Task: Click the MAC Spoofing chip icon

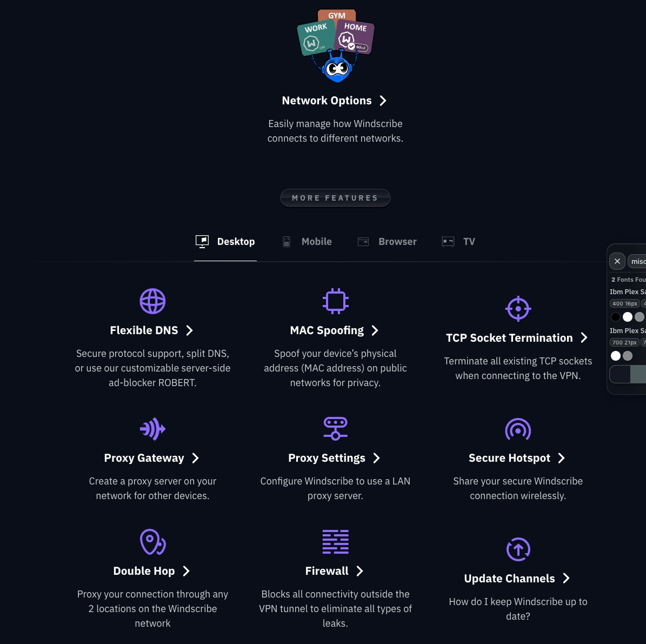Action: pos(335,301)
